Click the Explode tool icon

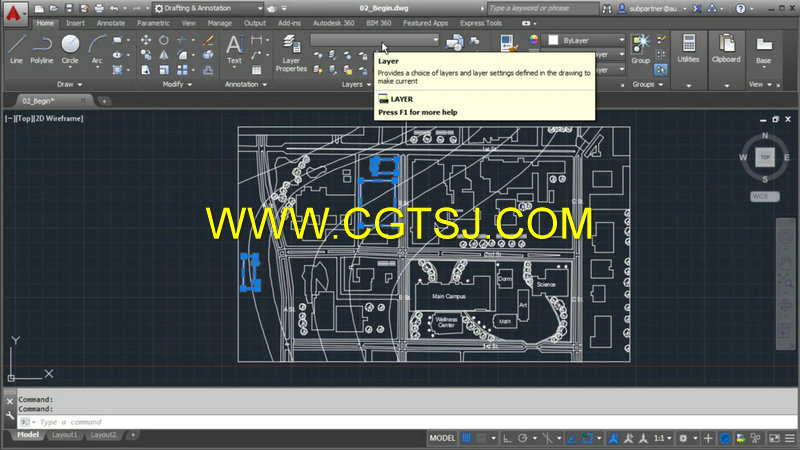click(x=208, y=55)
